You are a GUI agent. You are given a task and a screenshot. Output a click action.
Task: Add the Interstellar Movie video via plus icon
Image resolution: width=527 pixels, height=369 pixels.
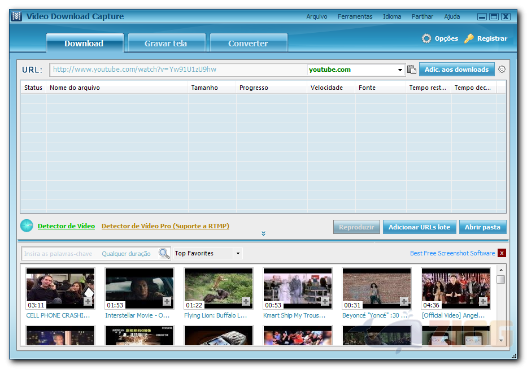tap(167, 301)
